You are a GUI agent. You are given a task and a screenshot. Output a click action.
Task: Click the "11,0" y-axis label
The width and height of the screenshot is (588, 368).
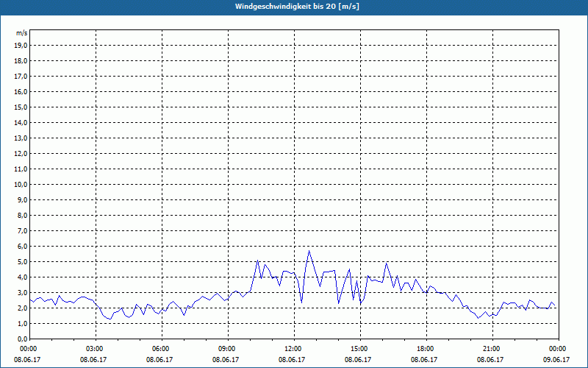[x=21, y=169]
